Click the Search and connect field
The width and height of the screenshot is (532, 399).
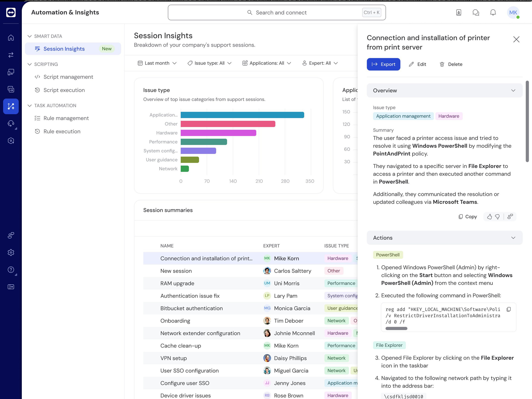[x=277, y=12]
